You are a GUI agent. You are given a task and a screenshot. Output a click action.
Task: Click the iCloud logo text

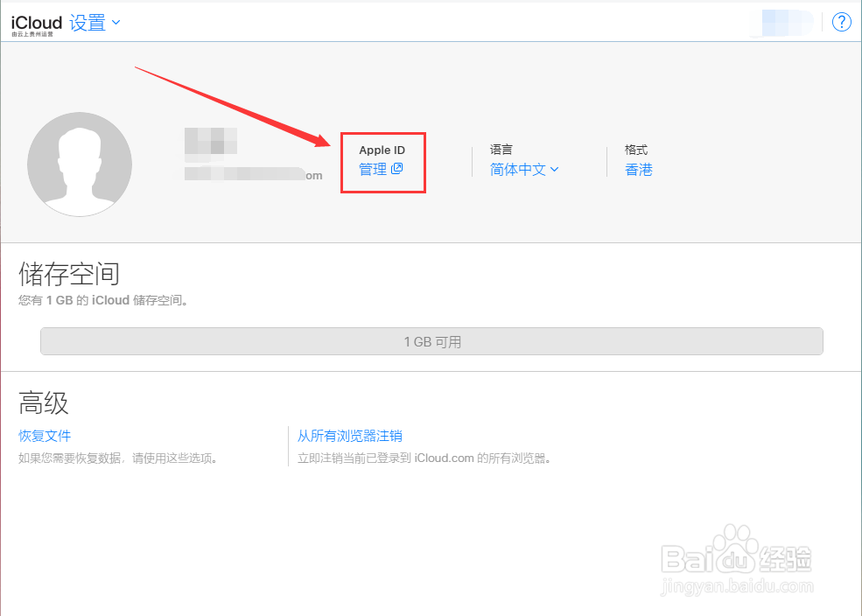[36, 23]
